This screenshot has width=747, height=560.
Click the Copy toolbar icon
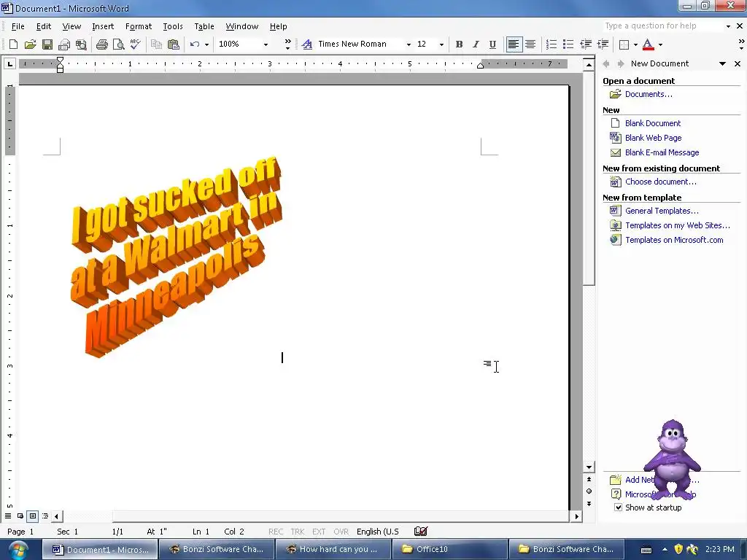[x=156, y=44]
